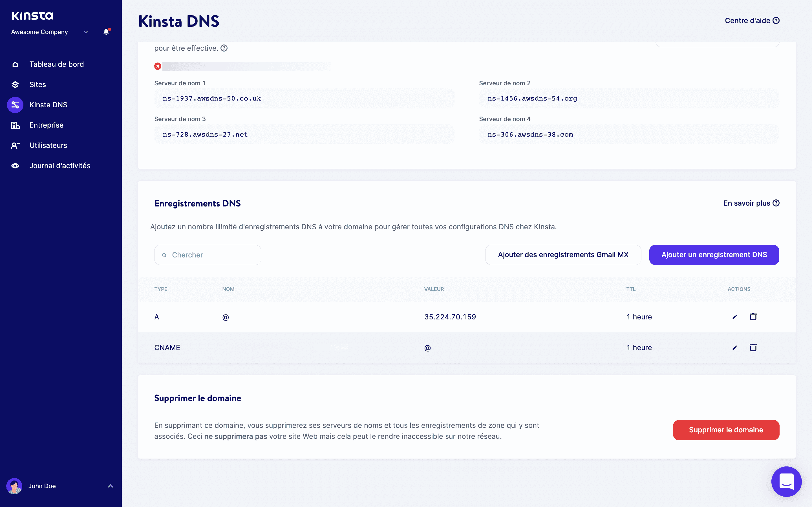This screenshot has width=812, height=507.
Task: Click the Chercher DNS search input field
Action: (208, 255)
